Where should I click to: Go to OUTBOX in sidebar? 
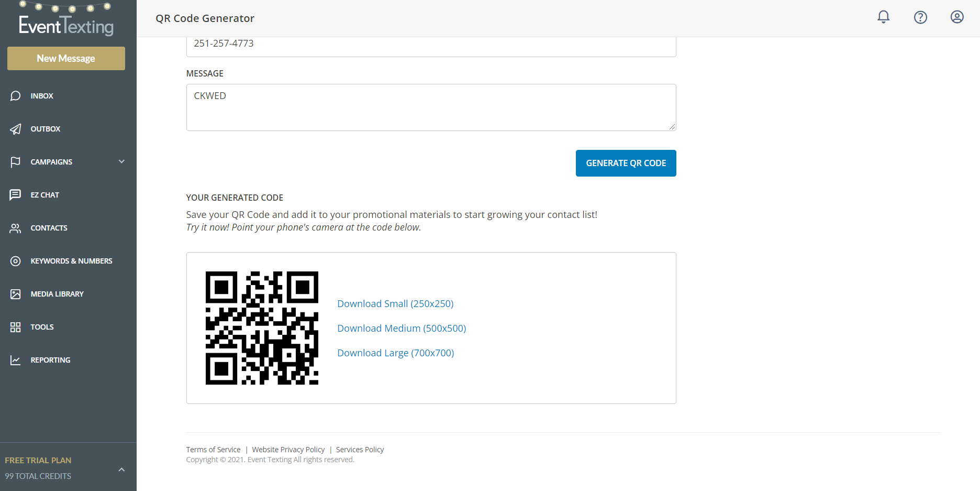tap(46, 129)
